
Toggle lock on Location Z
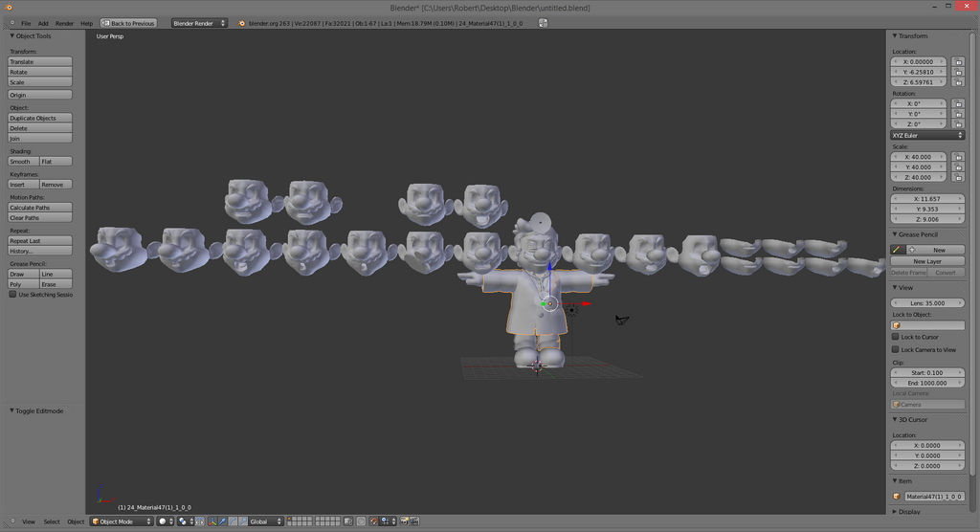tap(957, 82)
